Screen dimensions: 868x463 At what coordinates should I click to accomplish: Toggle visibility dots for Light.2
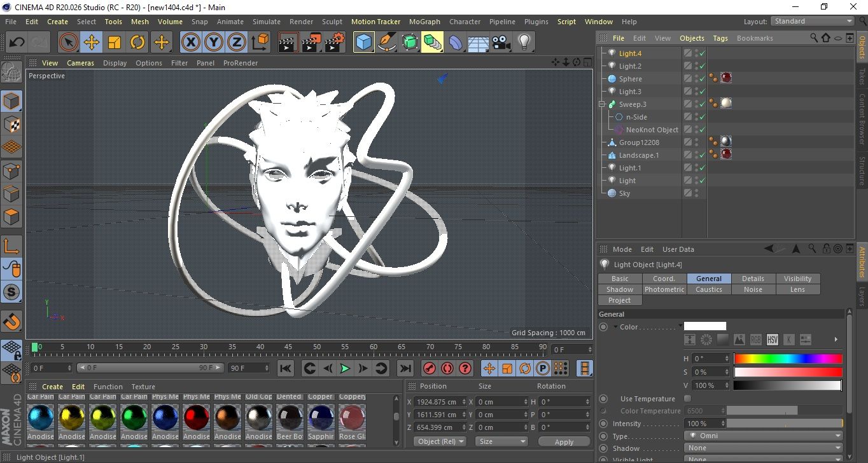pos(696,66)
